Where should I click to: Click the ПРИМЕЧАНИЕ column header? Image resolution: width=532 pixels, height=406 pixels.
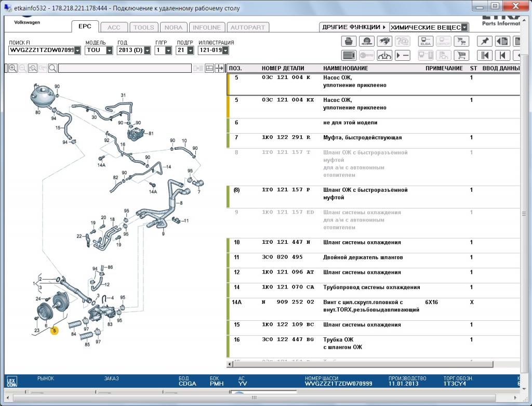[444, 68]
